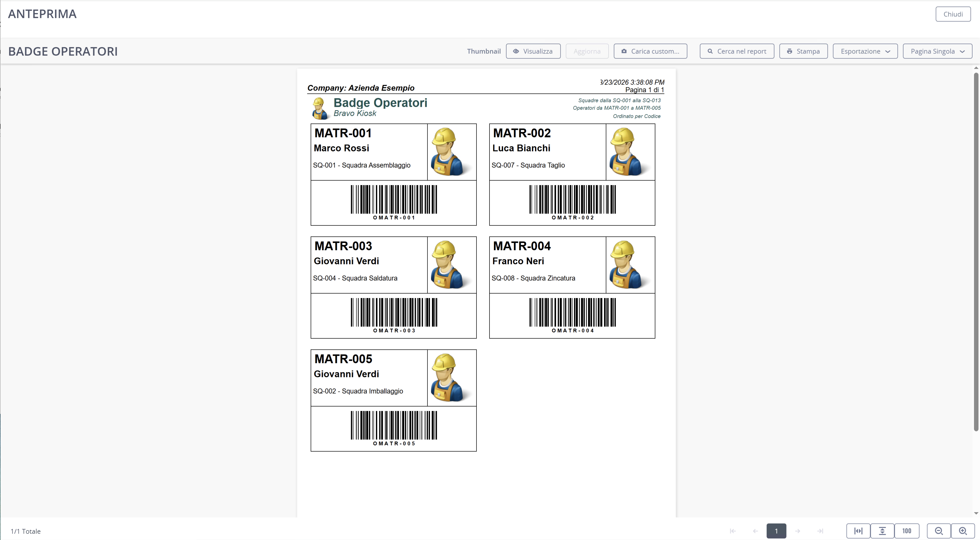Image resolution: width=980 pixels, height=540 pixels.
Task: Zoom out with the magnifier minus icon
Action: coord(938,531)
